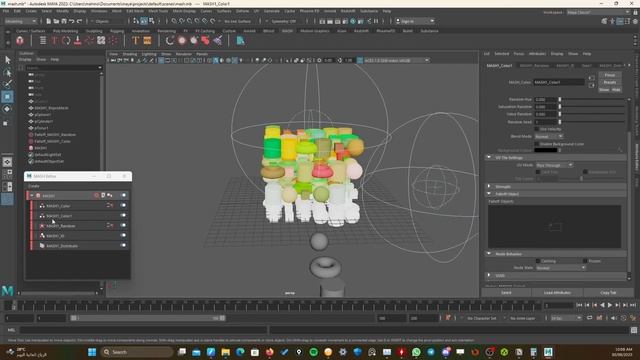The image size is (640, 360).
Task: Click the go-to-output-connection icon below it
Action: [x=591, y=85]
